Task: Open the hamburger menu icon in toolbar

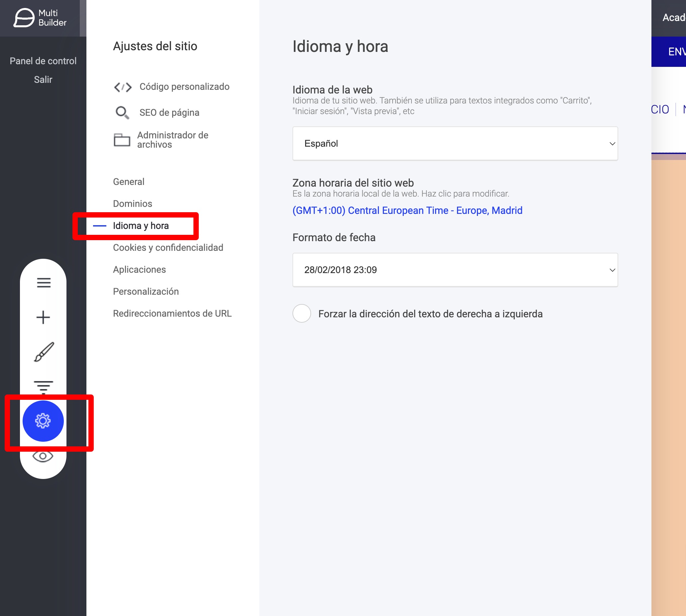Action: 44,283
